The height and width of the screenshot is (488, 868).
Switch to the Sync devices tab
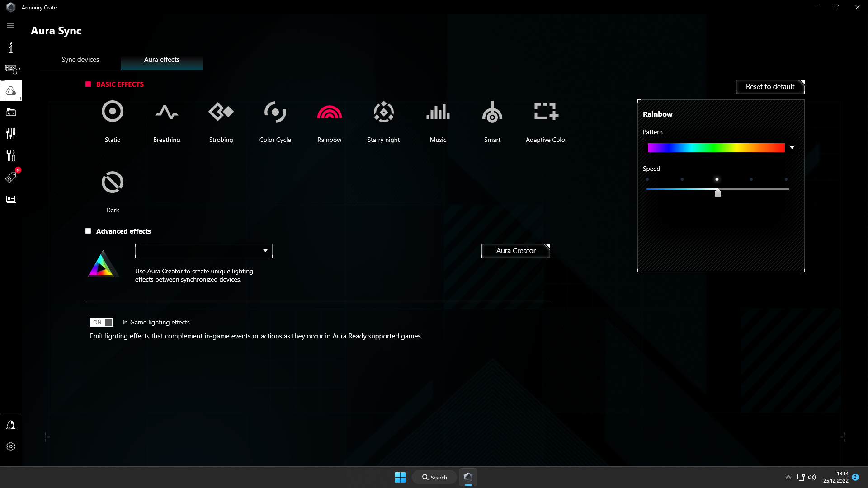(80, 59)
